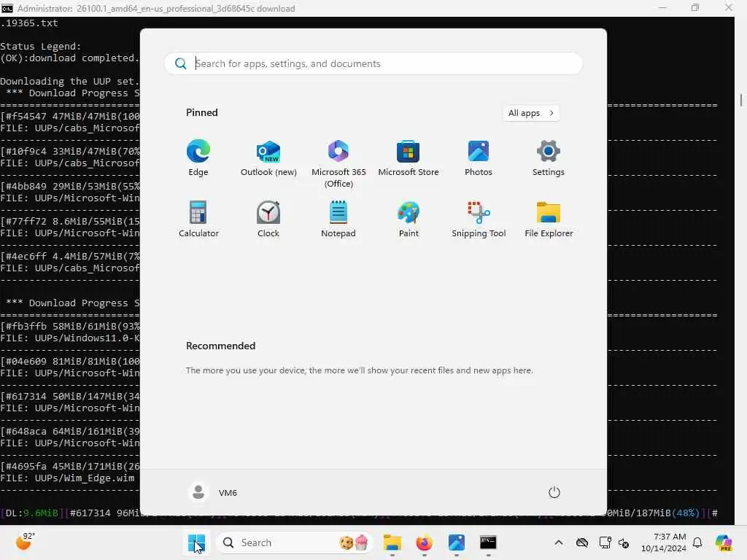Switch to Command Prompt on taskbar
The image size is (747, 560).
click(x=488, y=542)
